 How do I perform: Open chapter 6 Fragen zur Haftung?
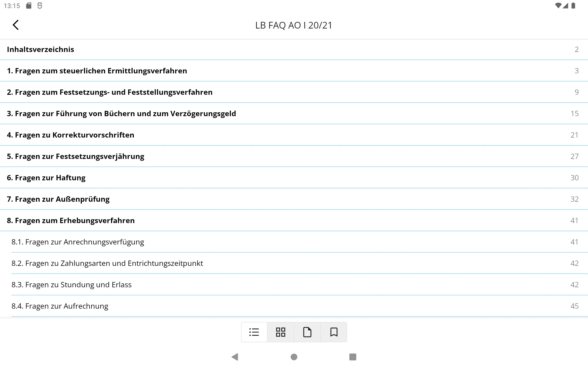click(294, 178)
